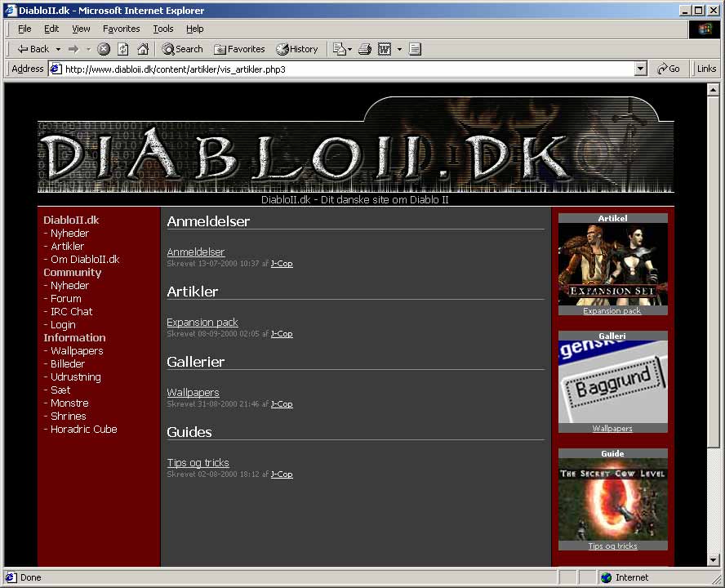Expand the Back button history dropdown
This screenshot has width=725, height=588.
tap(58, 49)
